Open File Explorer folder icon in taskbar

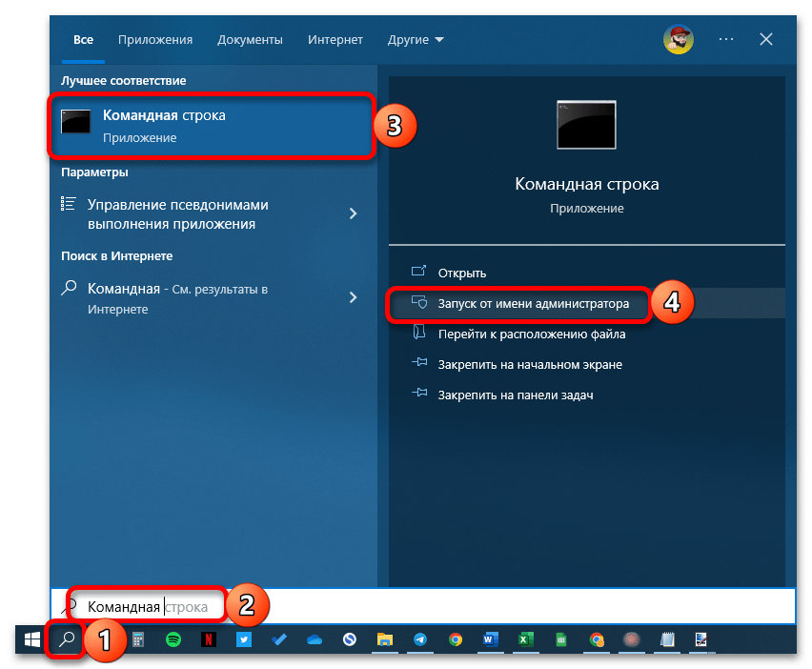point(385,639)
